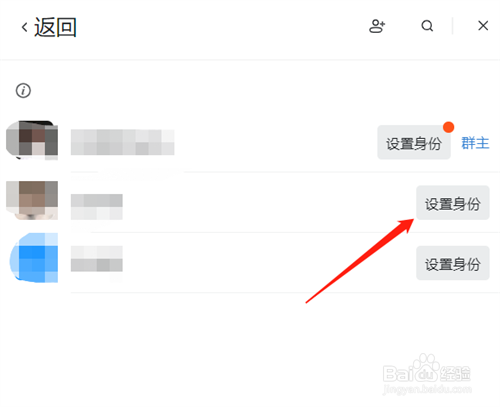Screen dimensions: 500x407
Task: Open the search magnifier icon
Action: click(x=427, y=26)
